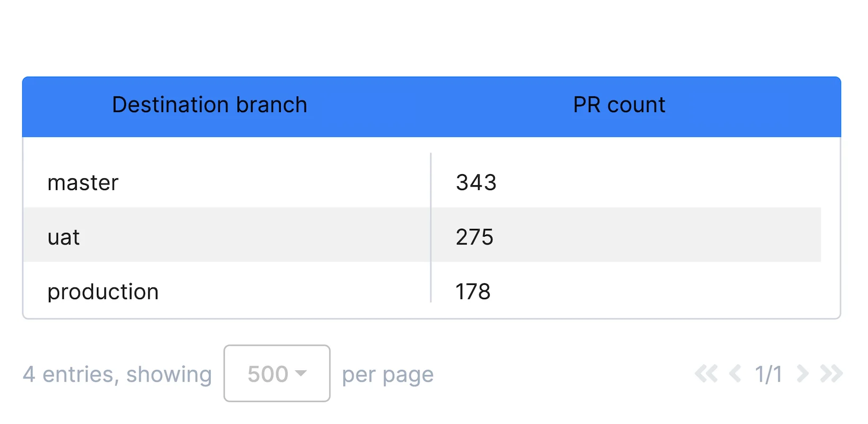Click the PR count 178 for production
This screenshot has height=424, width=868.
click(x=474, y=291)
